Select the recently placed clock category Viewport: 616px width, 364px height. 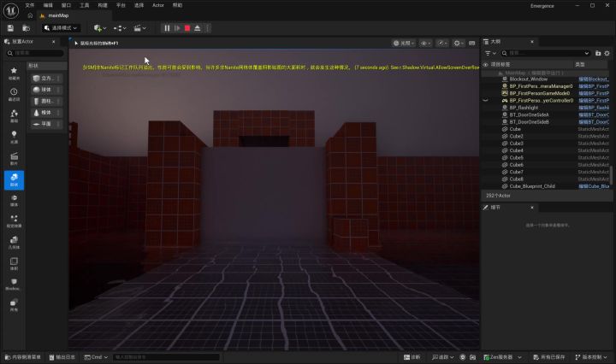tap(14, 94)
